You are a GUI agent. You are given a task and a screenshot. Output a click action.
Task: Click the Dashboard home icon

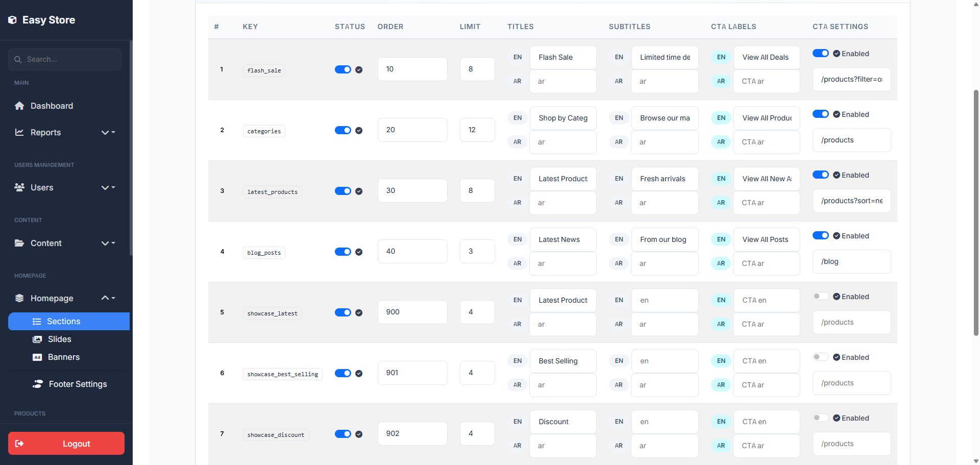tap(19, 106)
